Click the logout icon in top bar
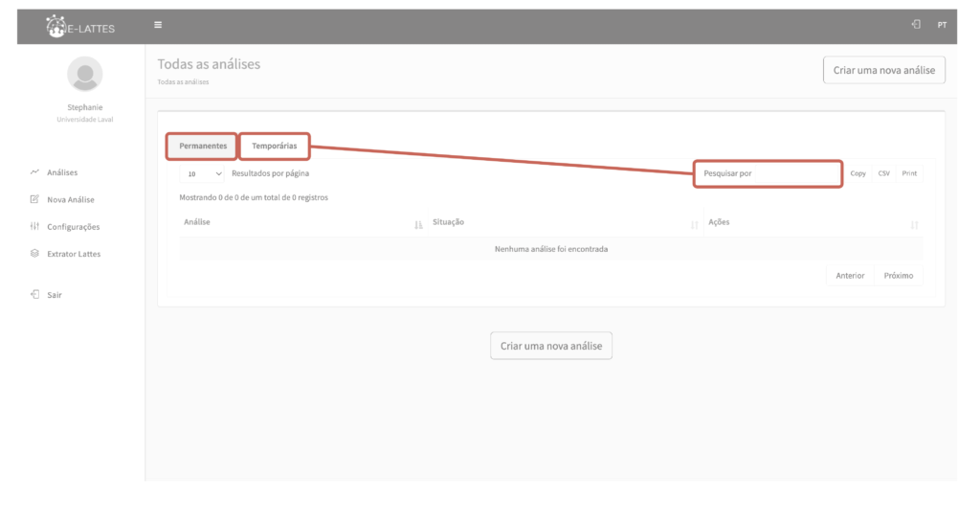The image size is (980, 522). click(916, 25)
